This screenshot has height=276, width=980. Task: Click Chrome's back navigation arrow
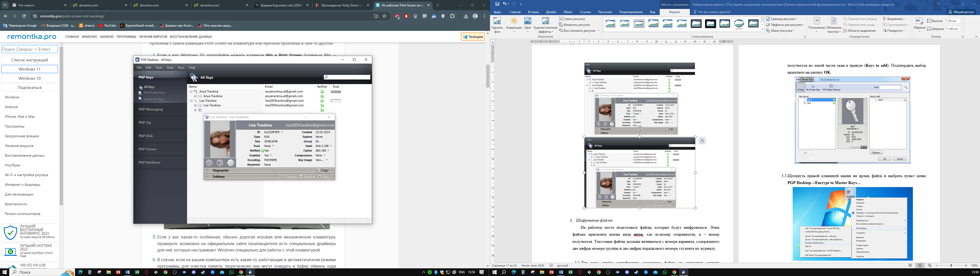click(5, 16)
